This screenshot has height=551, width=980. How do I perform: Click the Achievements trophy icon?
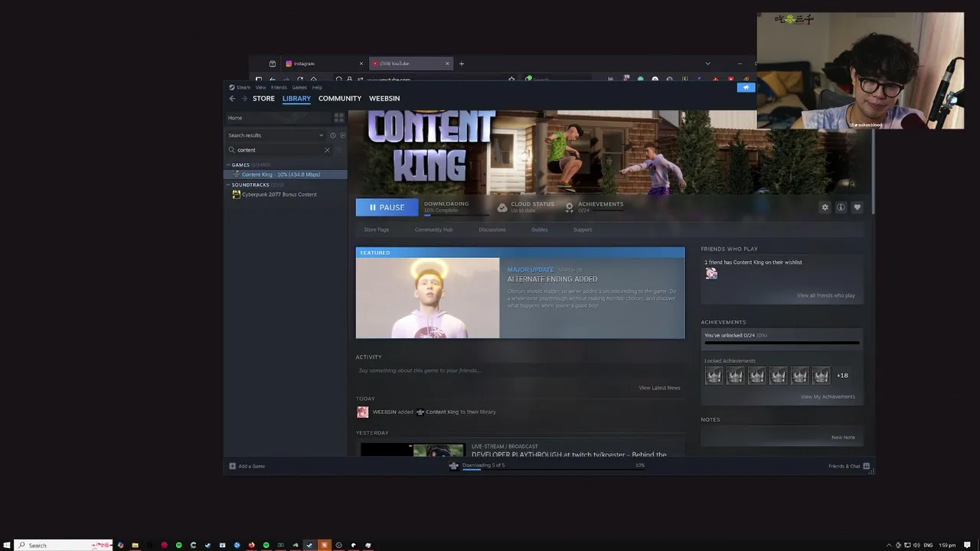[x=569, y=207]
